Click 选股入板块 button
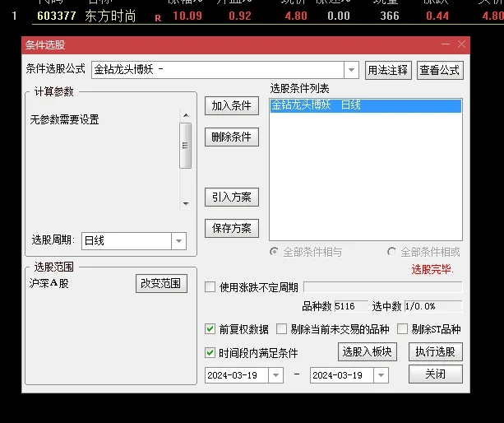The height and width of the screenshot is (423, 504). click(x=367, y=352)
